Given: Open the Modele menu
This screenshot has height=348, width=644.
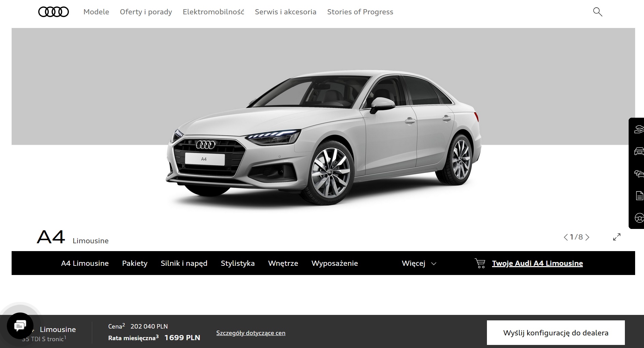Looking at the screenshot, I should coord(96,12).
